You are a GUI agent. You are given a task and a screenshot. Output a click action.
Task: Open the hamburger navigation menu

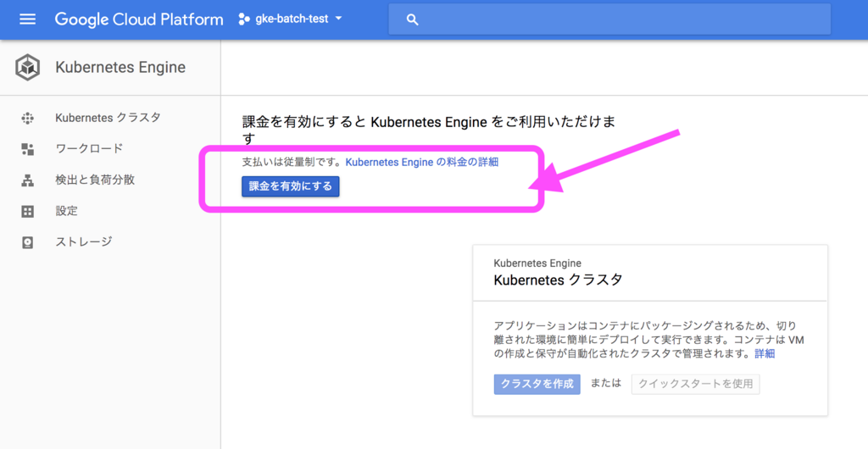coord(27,19)
